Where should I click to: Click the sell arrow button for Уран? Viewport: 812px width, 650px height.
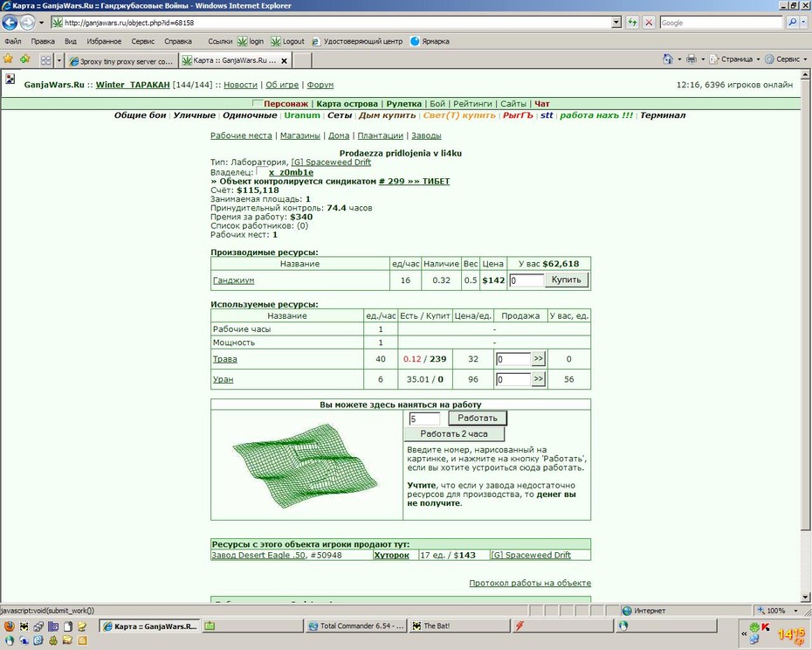[x=538, y=379]
